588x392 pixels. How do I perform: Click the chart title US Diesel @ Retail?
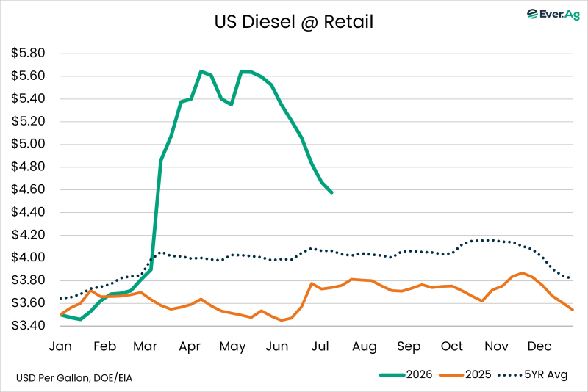pyautogui.click(x=293, y=22)
